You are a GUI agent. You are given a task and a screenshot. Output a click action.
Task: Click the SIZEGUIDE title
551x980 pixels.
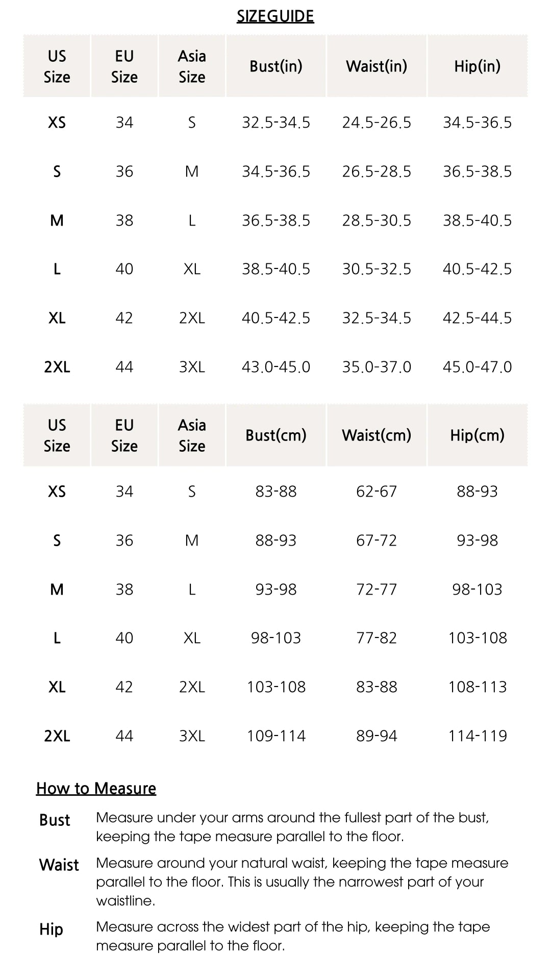(x=275, y=16)
